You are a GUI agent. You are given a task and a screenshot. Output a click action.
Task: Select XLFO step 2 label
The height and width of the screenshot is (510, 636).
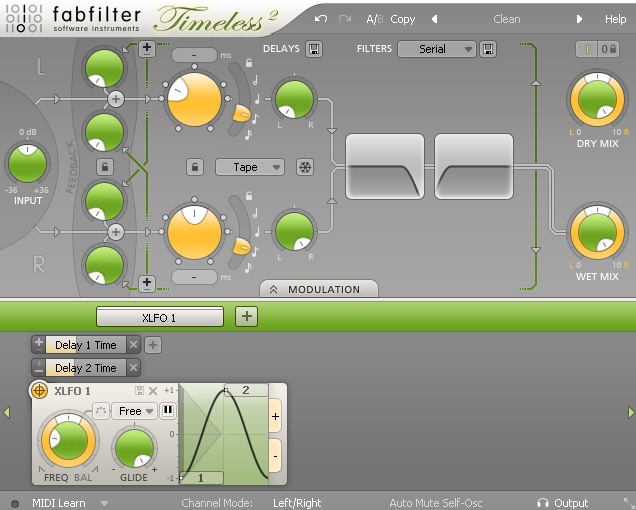tap(247, 390)
